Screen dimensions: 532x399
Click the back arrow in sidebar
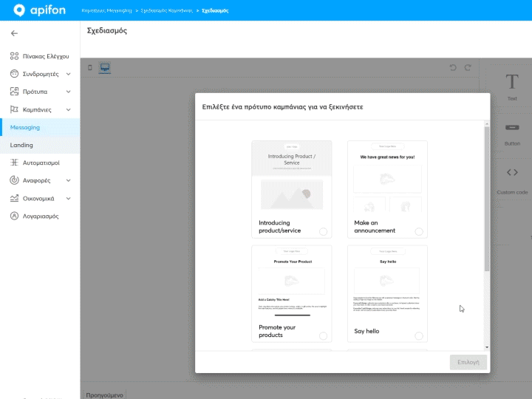click(14, 33)
